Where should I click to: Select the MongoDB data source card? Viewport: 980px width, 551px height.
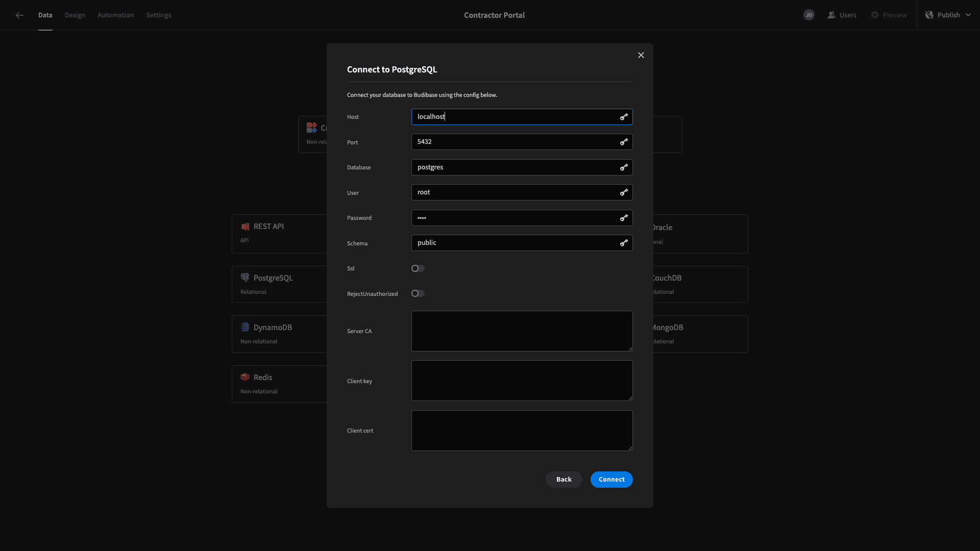click(x=700, y=334)
